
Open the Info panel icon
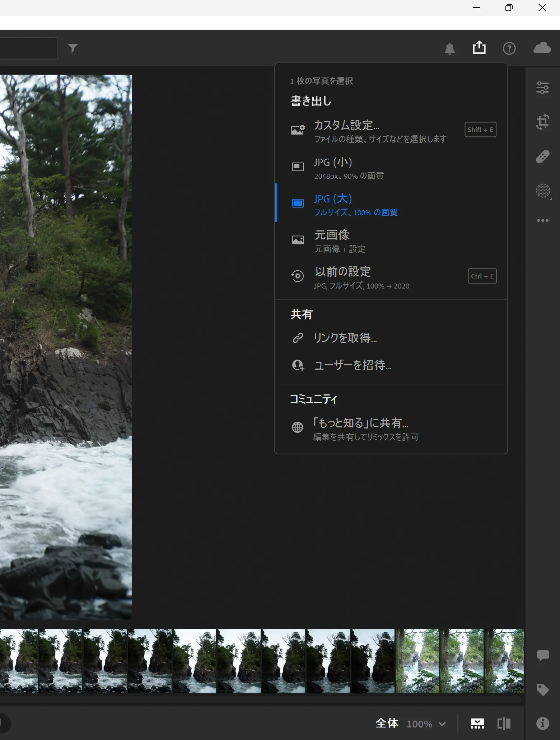(542, 723)
